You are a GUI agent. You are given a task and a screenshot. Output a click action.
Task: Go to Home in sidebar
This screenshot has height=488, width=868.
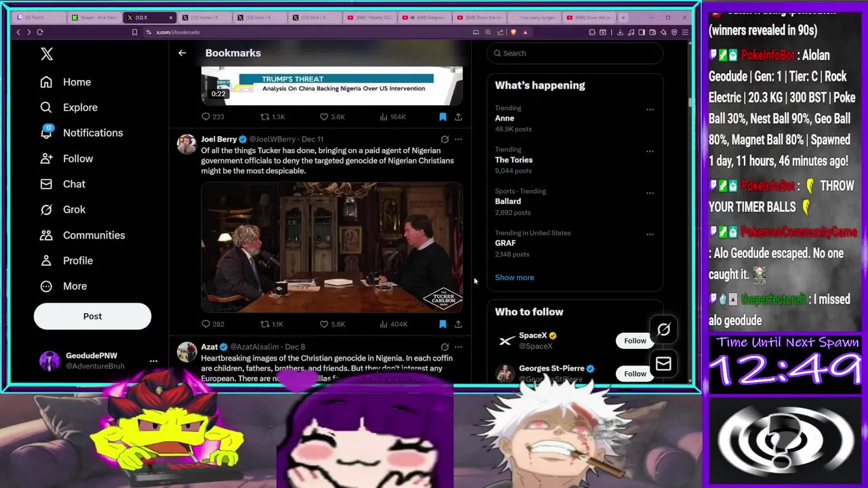[66, 82]
